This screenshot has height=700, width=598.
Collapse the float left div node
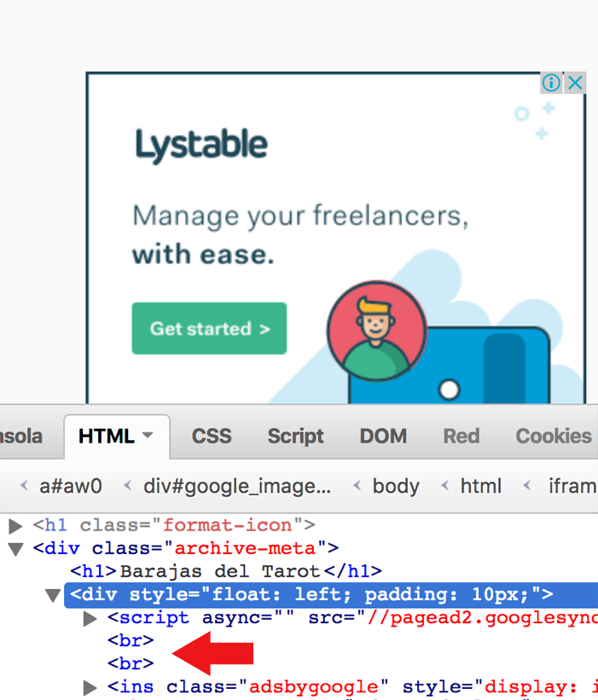click(x=53, y=595)
